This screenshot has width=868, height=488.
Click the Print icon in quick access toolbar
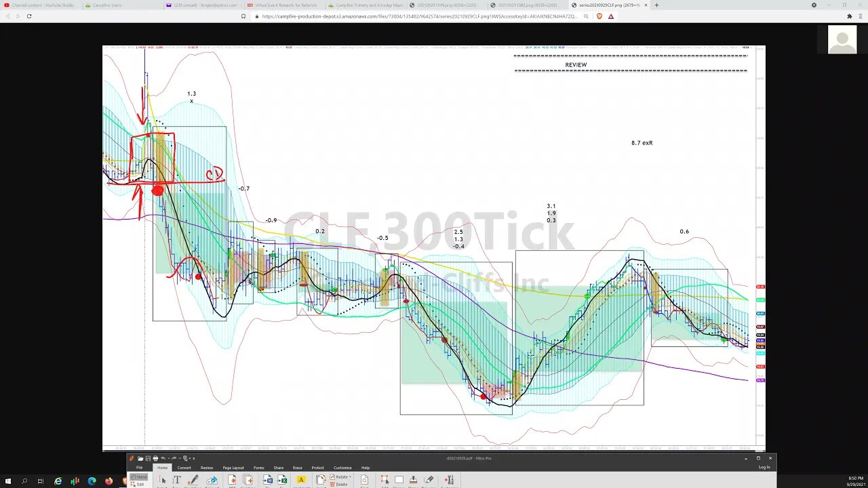click(x=155, y=458)
